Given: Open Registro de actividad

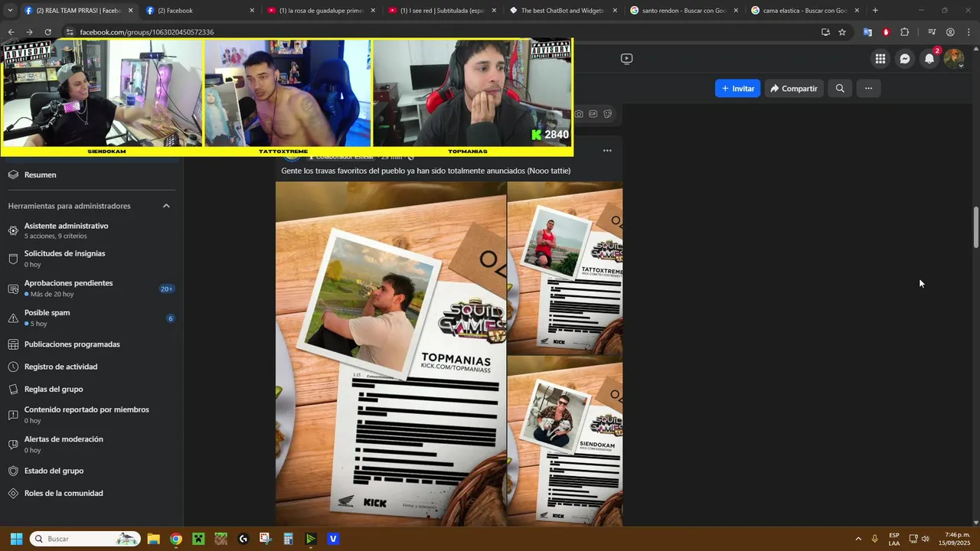Looking at the screenshot, I should click(90, 367).
